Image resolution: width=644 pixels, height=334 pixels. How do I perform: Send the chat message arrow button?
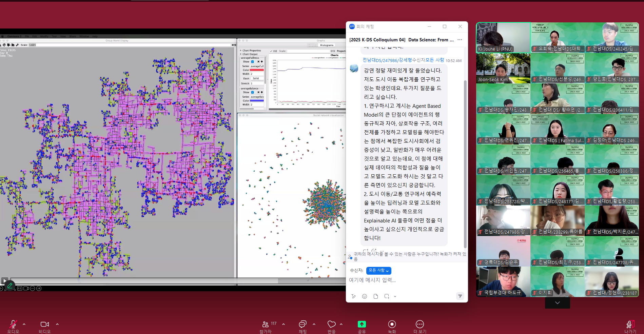(x=460, y=296)
